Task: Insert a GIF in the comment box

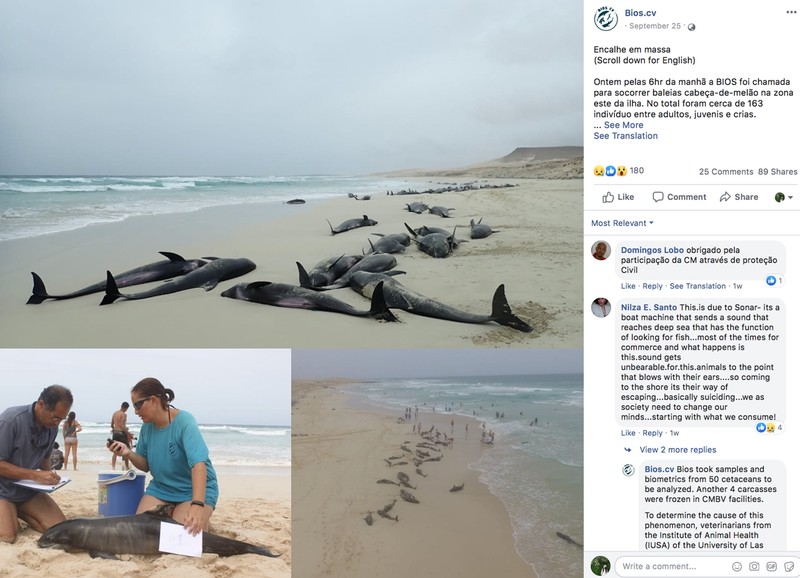Action: point(771,566)
